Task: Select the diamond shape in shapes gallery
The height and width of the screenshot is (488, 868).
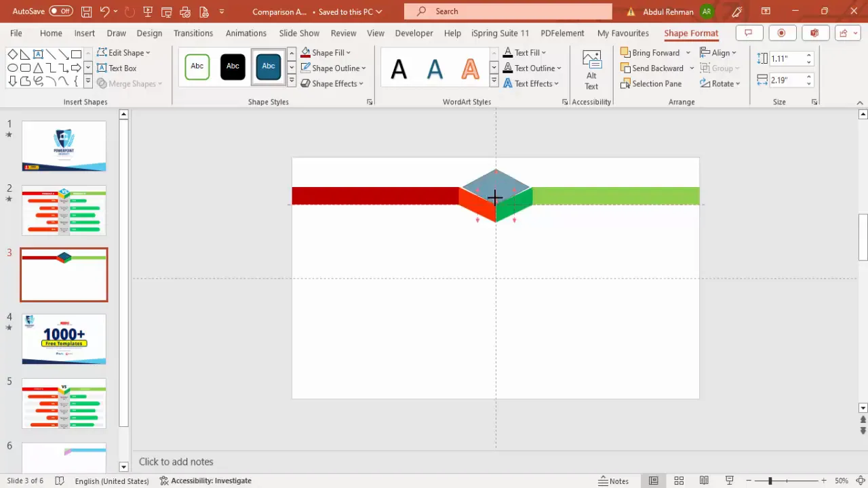Action: 12,55
